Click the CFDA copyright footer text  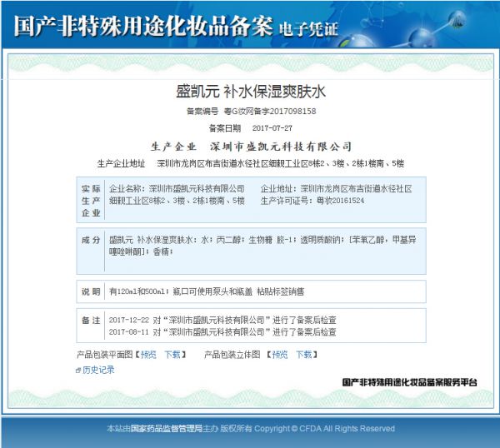tap(251, 429)
